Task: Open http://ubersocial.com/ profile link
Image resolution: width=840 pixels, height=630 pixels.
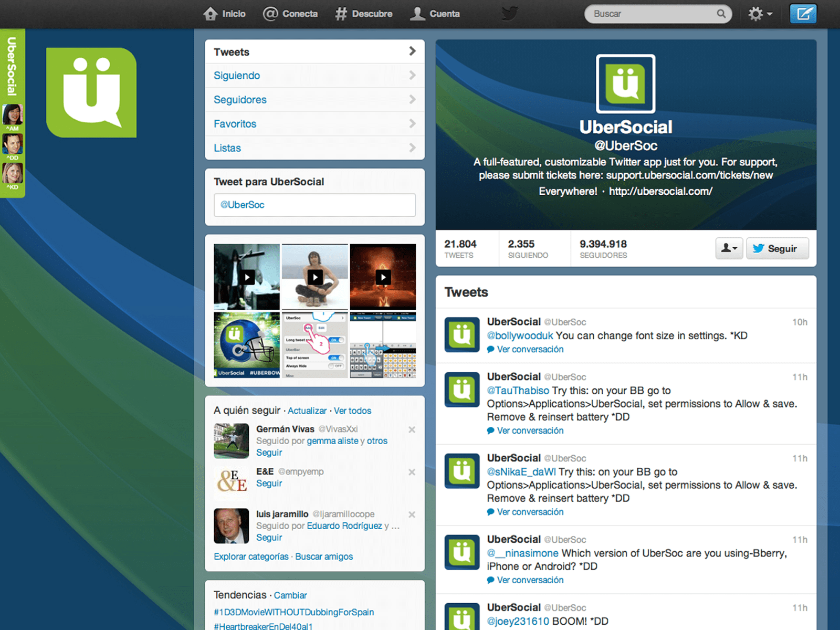Action: pos(660,192)
